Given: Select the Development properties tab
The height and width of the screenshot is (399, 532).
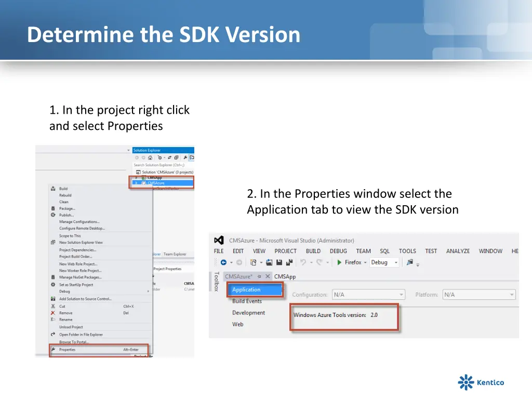Looking at the screenshot, I should [x=248, y=312].
